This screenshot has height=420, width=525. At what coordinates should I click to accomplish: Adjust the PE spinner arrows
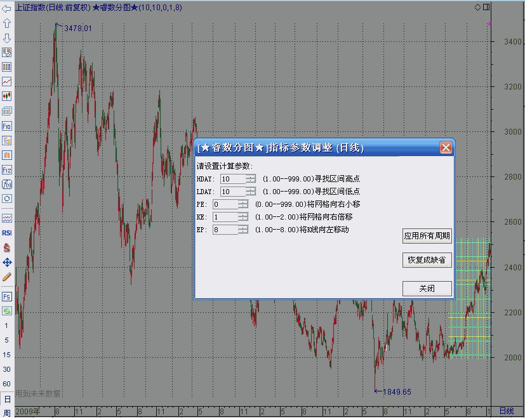[243, 204]
